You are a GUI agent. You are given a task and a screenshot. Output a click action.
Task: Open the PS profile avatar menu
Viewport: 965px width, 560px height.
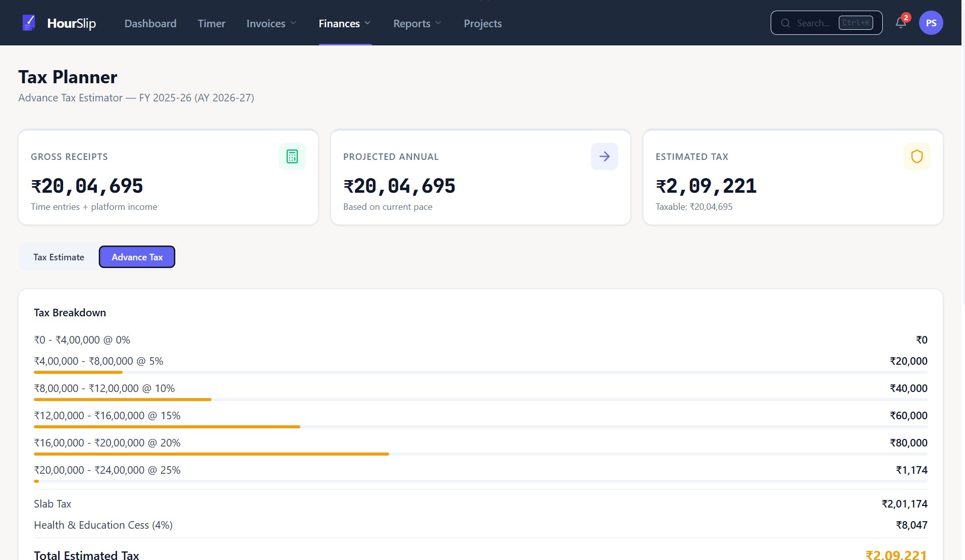click(x=932, y=22)
